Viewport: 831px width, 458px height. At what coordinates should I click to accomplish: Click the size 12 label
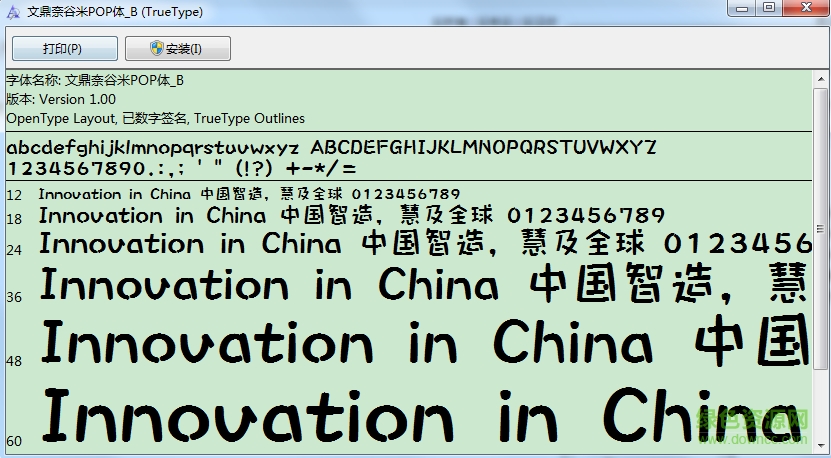coord(14,196)
